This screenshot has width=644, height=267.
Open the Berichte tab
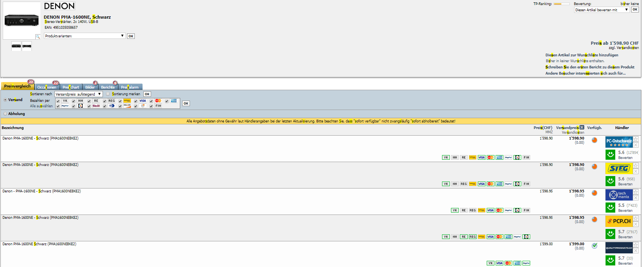[108, 87]
